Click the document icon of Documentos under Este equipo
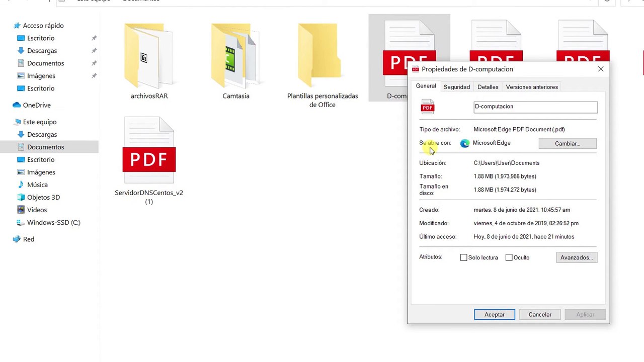The width and height of the screenshot is (644, 362). point(21,147)
